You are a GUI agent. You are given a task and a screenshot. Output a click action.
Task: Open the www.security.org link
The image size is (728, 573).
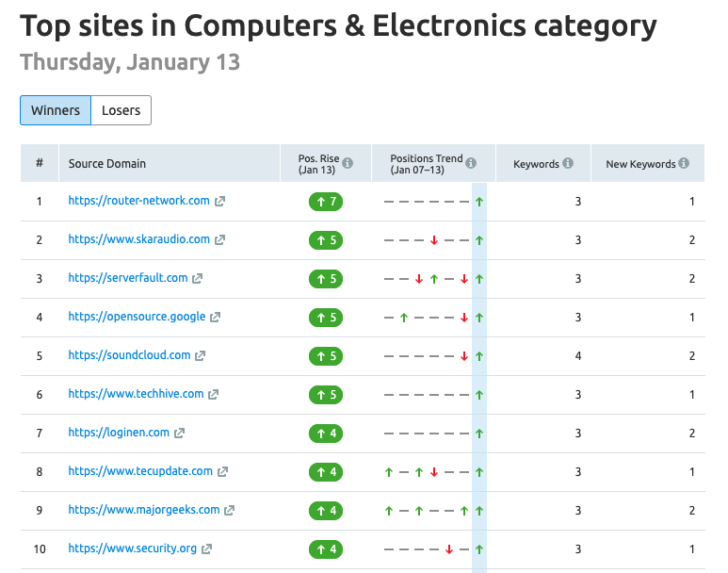click(133, 548)
